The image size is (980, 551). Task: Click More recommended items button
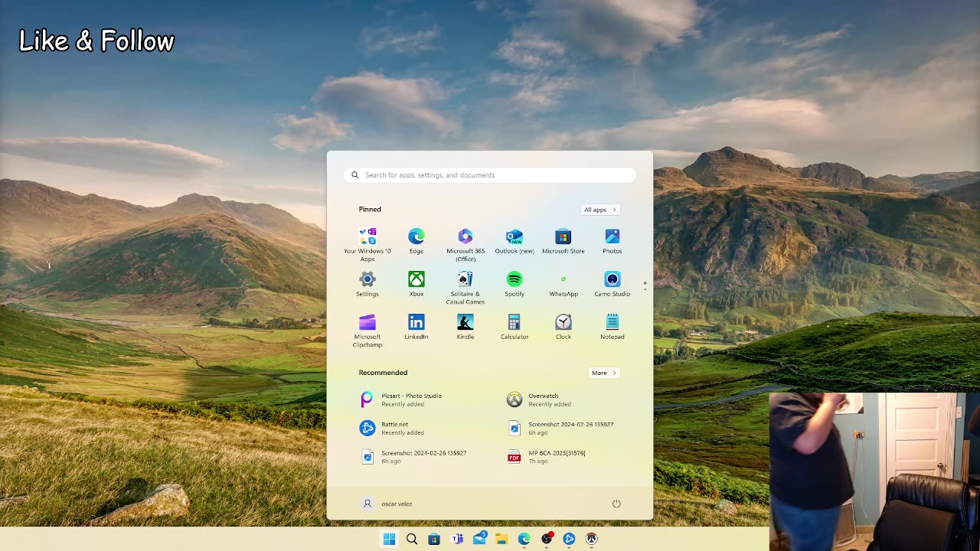click(x=604, y=373)
